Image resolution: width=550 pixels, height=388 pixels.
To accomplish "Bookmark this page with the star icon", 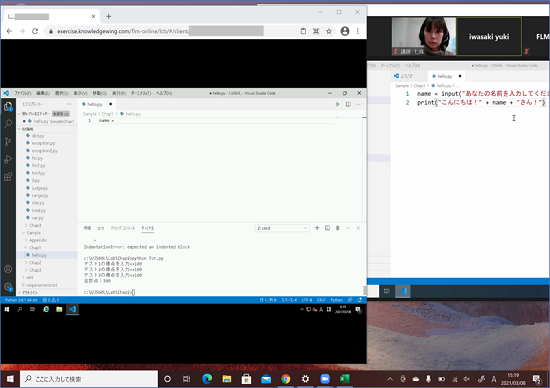I will click(329, 31).
